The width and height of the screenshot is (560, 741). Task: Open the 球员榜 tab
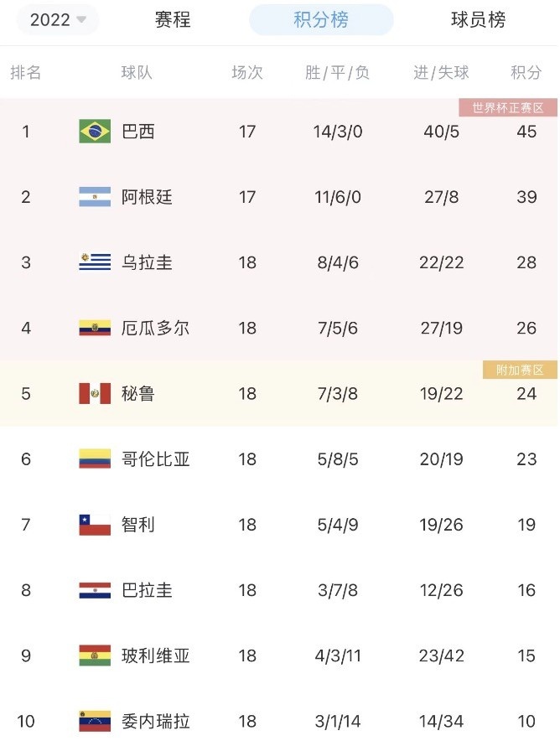tap(478, 20)
